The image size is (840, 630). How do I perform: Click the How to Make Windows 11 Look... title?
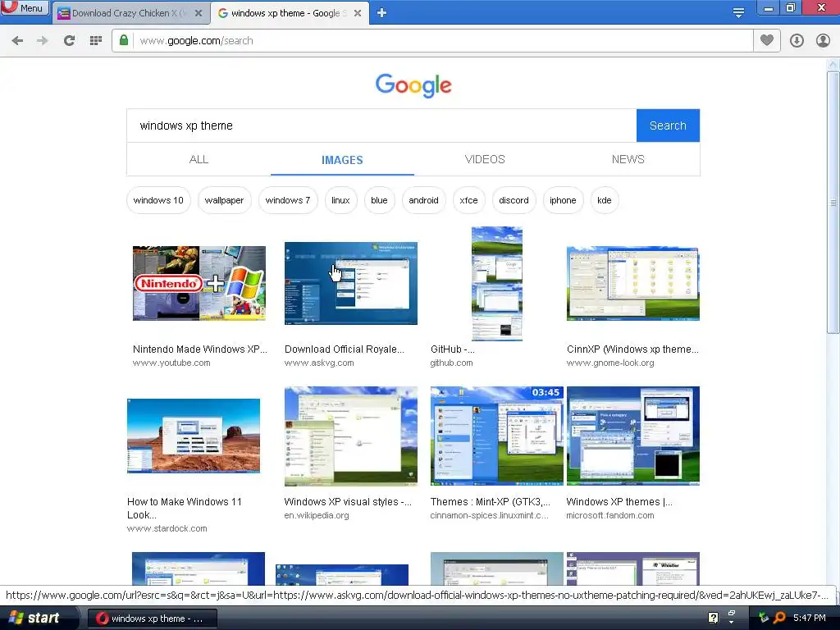pyautogui.click(x=185, y=509)
